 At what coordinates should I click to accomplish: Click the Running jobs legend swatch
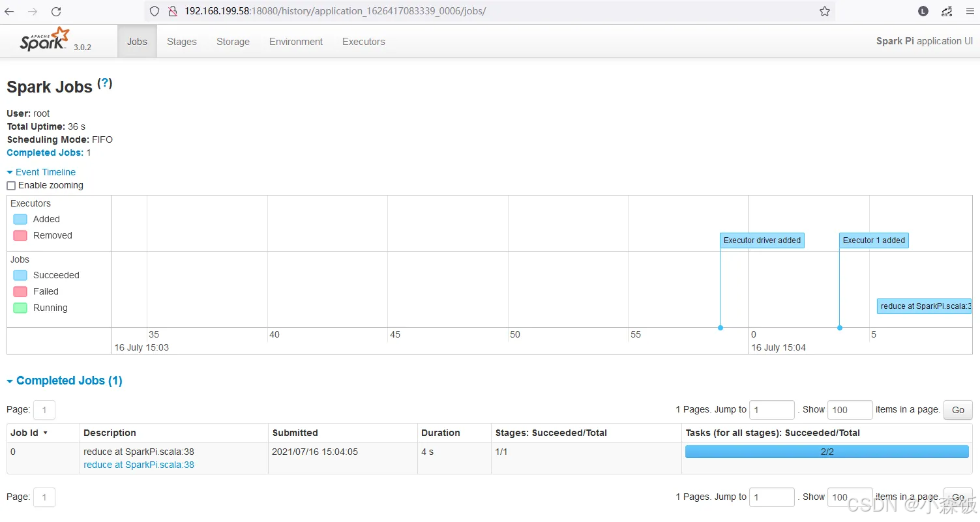(20, 308)
